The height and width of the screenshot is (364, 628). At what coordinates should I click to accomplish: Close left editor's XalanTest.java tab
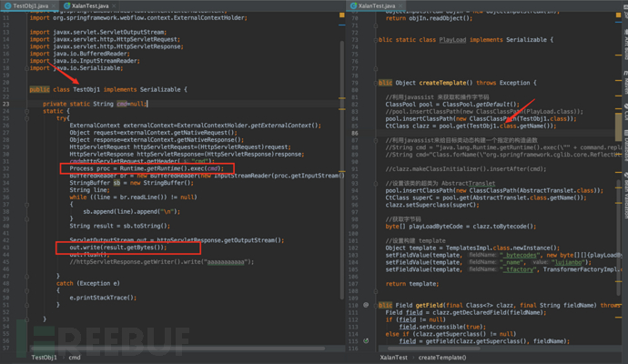114,6
